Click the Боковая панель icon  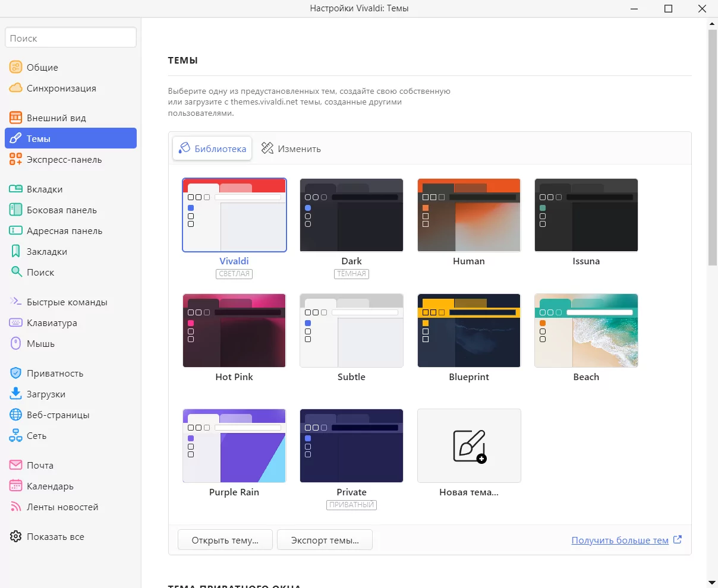[16, 210]
